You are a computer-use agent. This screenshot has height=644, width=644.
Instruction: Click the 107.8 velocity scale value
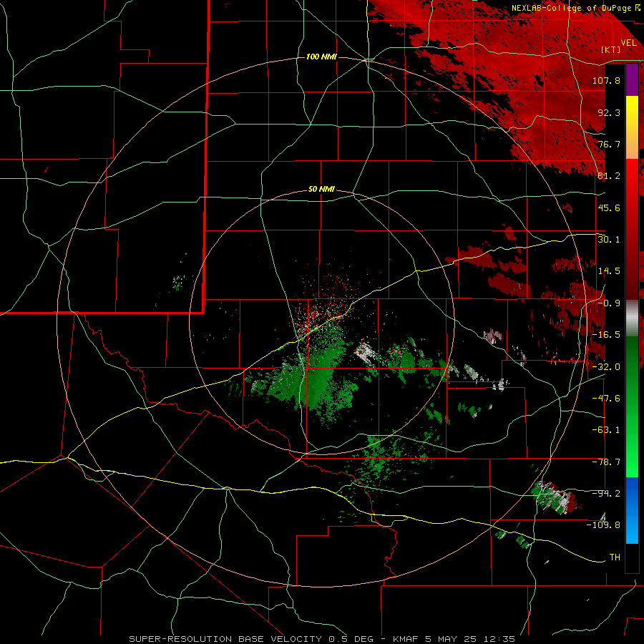coord(606,80)
